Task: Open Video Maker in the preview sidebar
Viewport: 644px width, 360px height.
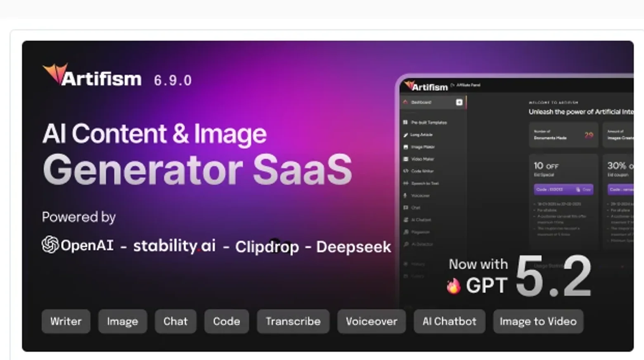Action: [x=422, y=159]
